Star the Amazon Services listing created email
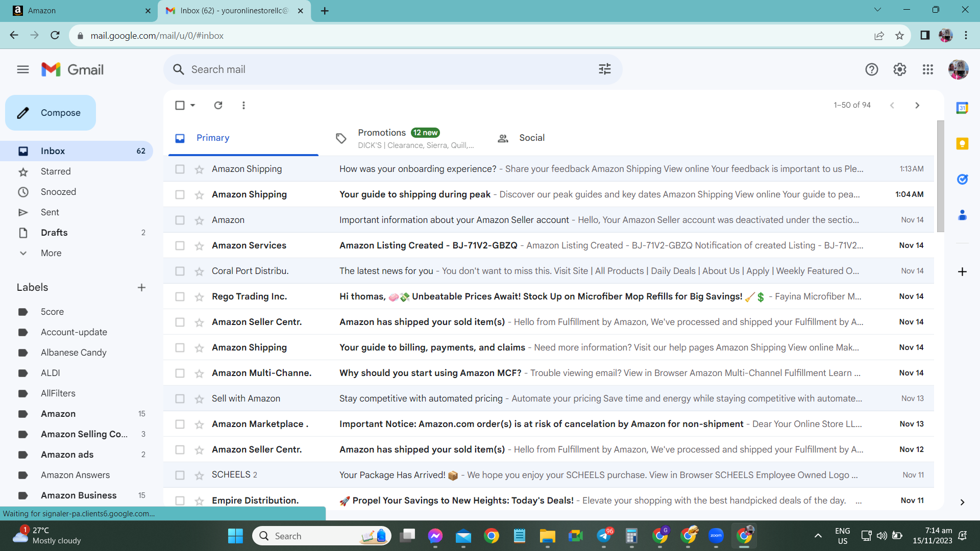Image resolution: width=980 pixels, height=551 pixels. tap(199, 246)
